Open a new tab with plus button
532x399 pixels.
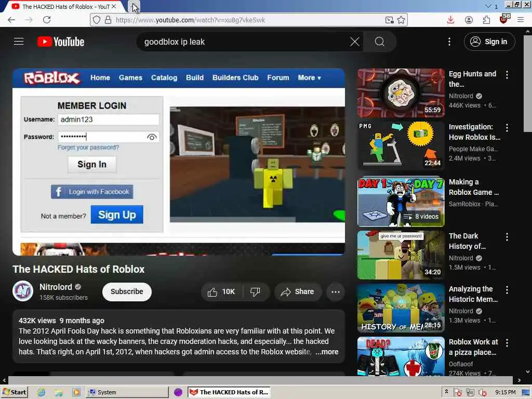(135, 6)
